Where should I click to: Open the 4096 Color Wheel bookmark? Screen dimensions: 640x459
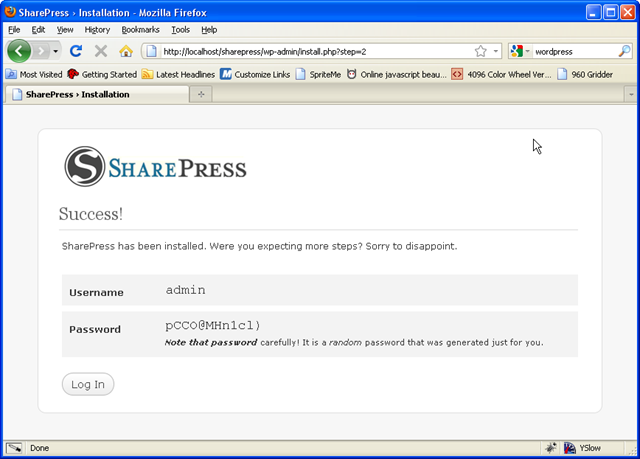click(x=502, y=74)
